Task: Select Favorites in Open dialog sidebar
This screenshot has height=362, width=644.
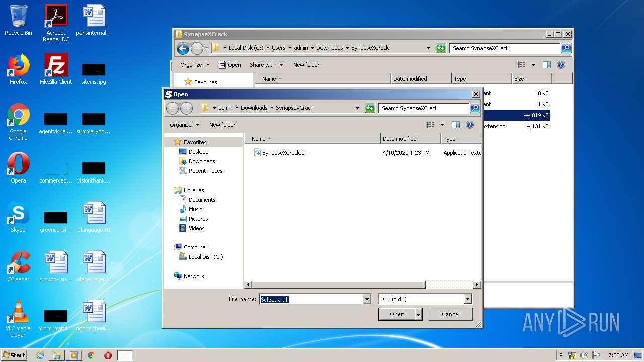Action: pos(195,142)
